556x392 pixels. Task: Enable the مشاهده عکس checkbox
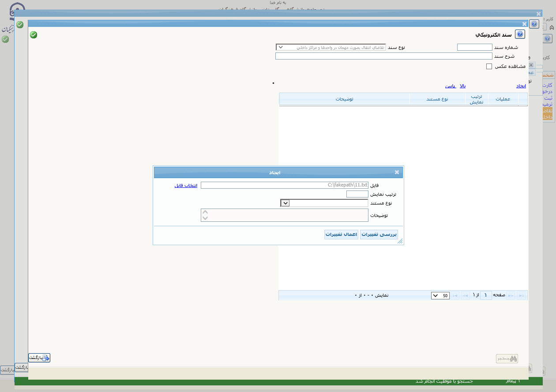coord(489,67)
